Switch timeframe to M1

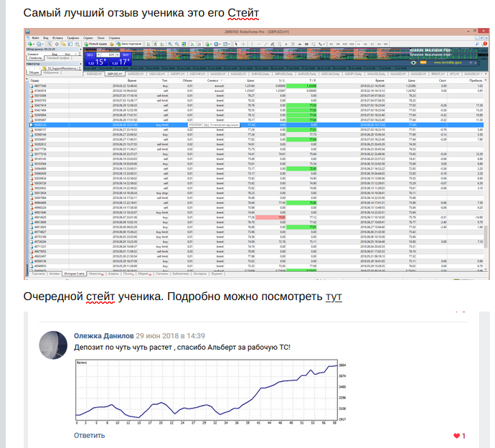(x=331, y=45)
